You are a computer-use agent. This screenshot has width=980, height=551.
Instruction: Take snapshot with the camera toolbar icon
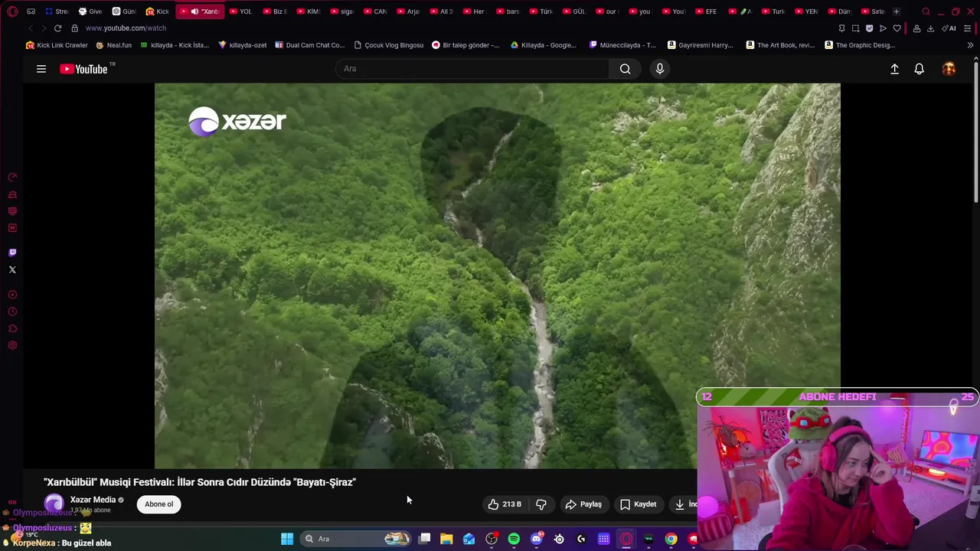point(855,28)
